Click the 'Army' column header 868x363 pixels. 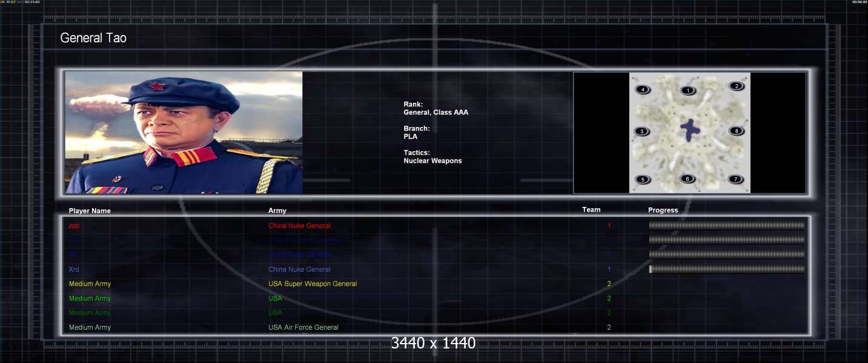coord(277,211)
